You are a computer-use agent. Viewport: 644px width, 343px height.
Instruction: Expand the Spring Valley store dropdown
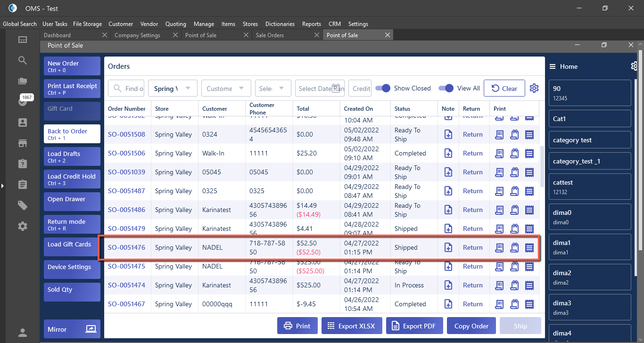tap(173, 88)
